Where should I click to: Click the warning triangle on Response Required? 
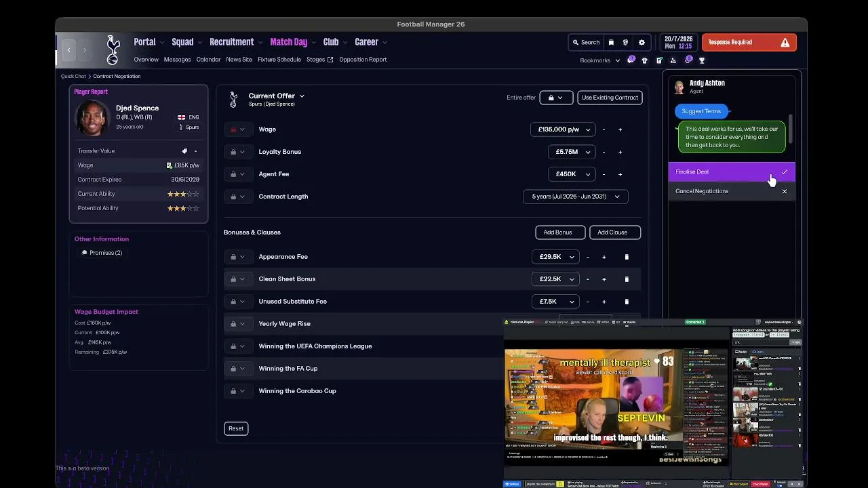[785, 42]
